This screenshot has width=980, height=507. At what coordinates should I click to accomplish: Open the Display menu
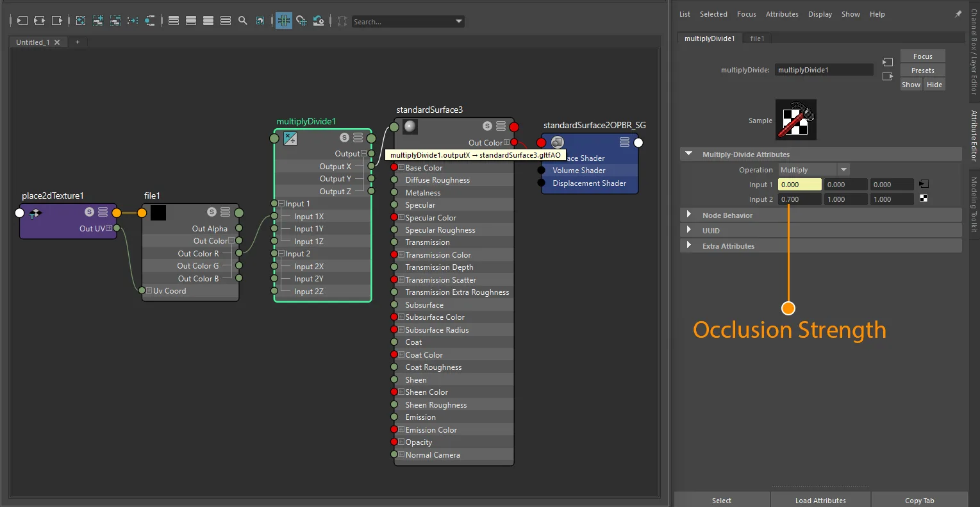820,14
